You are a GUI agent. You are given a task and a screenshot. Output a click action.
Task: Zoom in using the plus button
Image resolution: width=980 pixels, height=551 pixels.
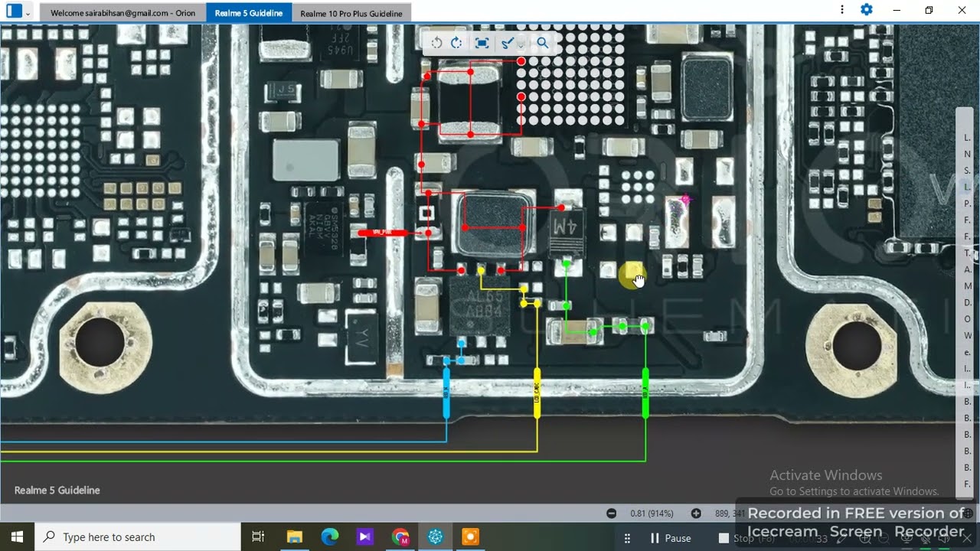(x=696, y=514)
